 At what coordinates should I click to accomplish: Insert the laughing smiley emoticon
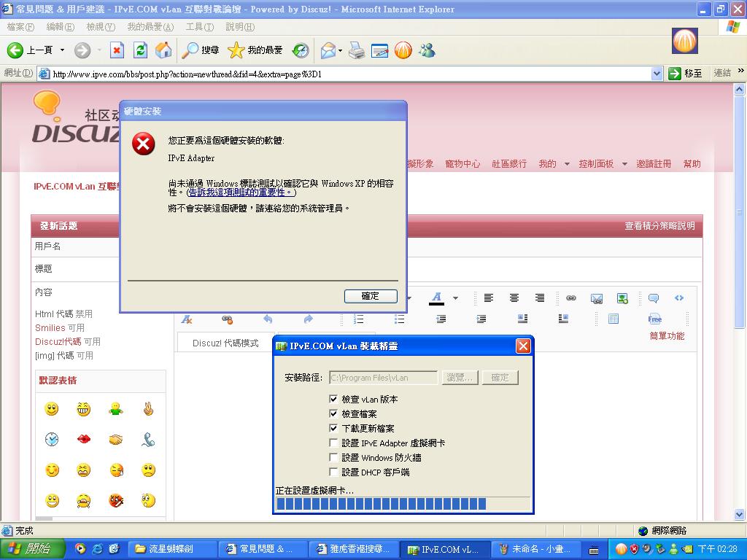coord(84,409)
